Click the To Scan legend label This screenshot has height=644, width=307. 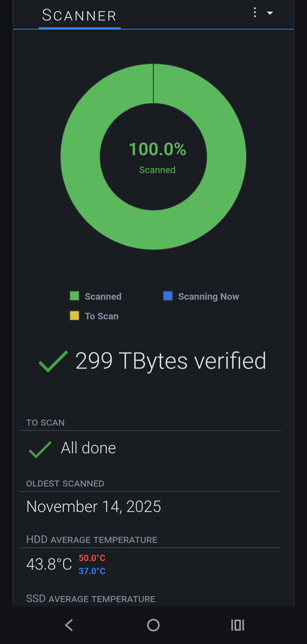tap(102, 316)
